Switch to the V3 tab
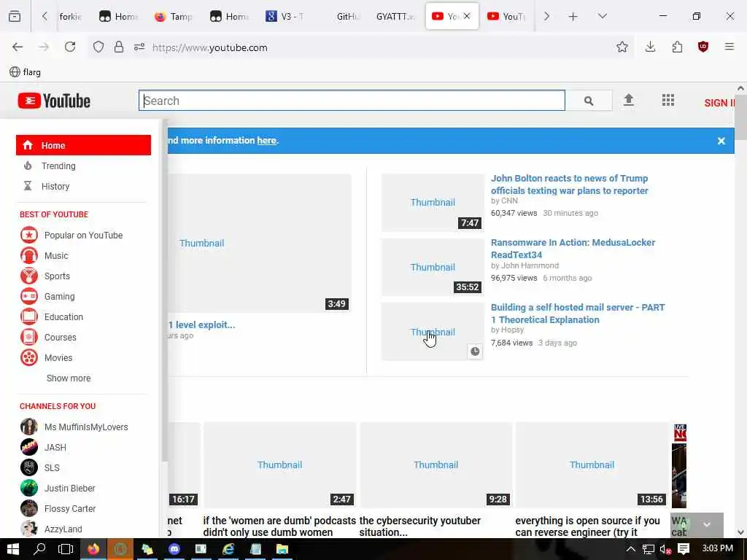 pos(285,17)
